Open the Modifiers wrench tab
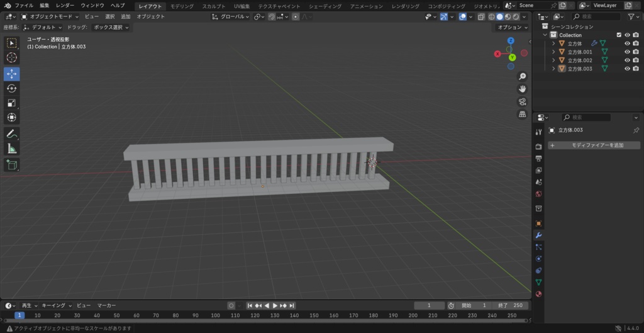Image resolution: width=644 pixels, height=333 pixels. point(539,235)
